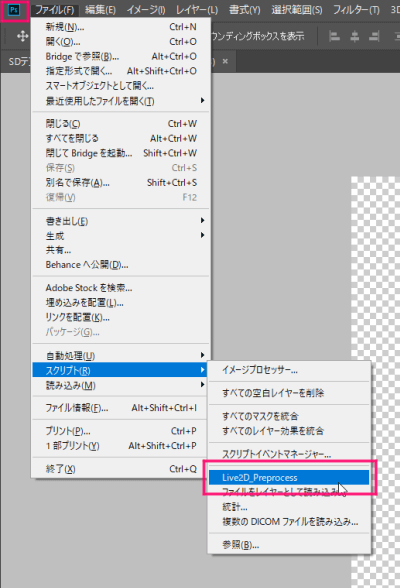Click the align right edges icon
This screenshot has width=400, height=588.
tap(374, 36)
